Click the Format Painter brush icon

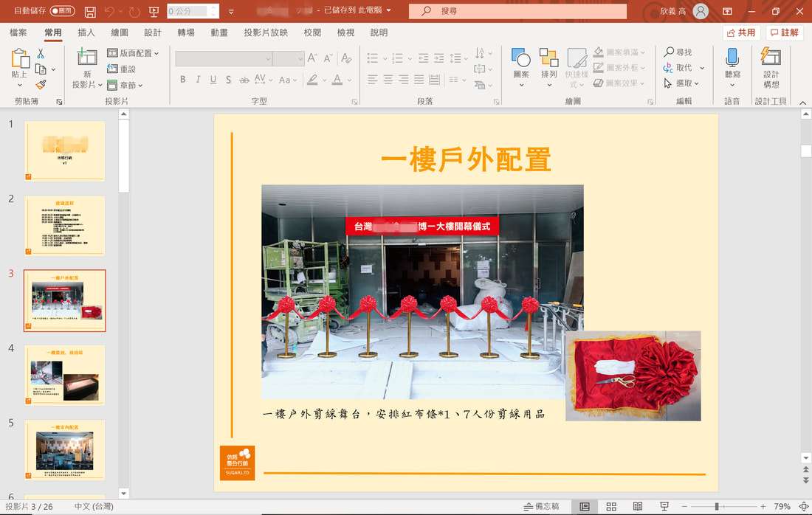click(41, 84)
